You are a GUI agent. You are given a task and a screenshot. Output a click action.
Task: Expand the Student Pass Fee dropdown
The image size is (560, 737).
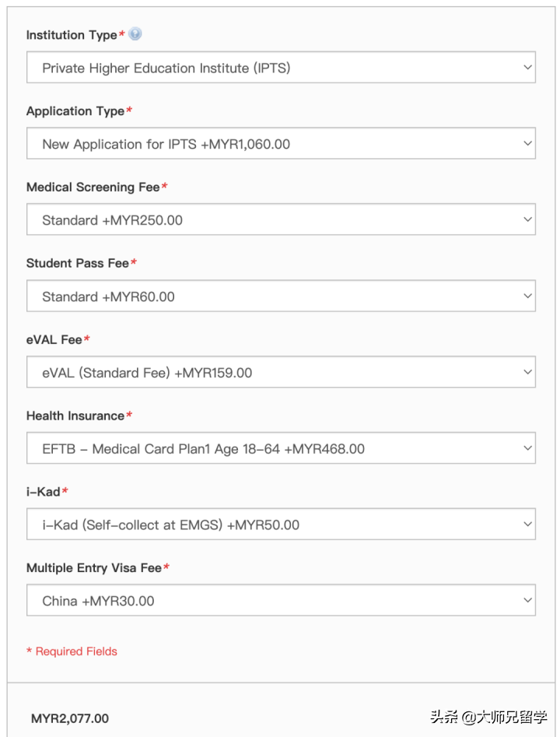pyautogui.click(x=280, y=297)
